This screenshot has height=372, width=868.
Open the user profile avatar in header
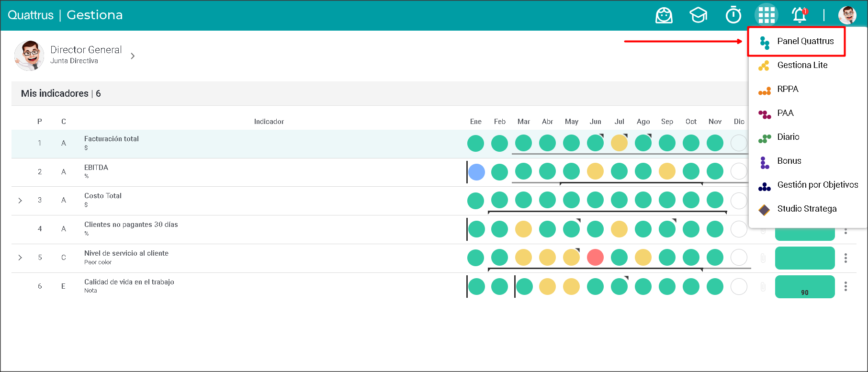click(847, 15)
